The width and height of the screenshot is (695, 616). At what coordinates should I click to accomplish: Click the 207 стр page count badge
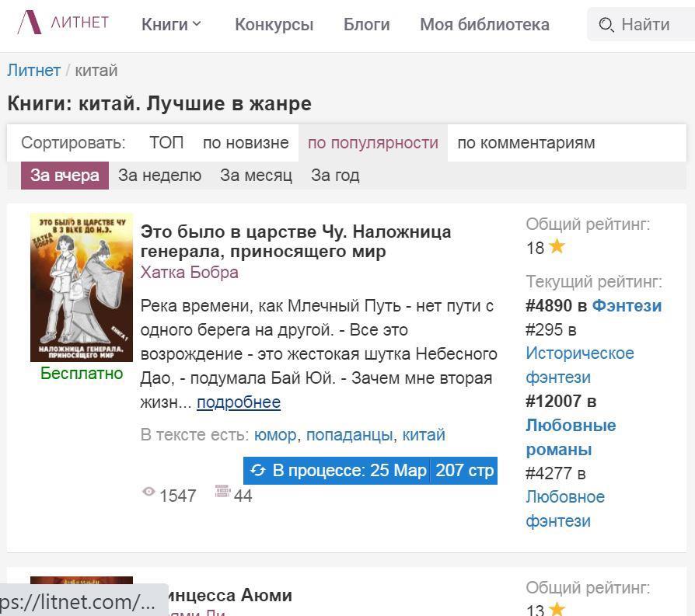(464, 470)
